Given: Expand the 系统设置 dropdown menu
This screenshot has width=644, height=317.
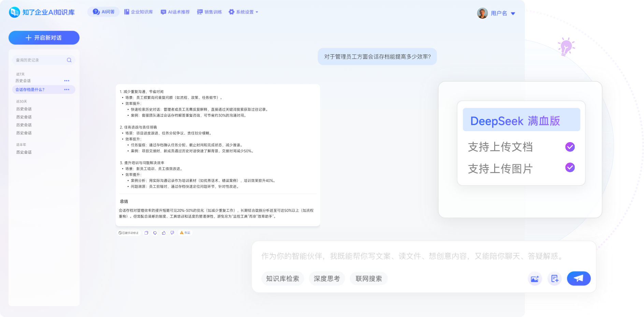Looking at the screenshot, I should 243,12.
